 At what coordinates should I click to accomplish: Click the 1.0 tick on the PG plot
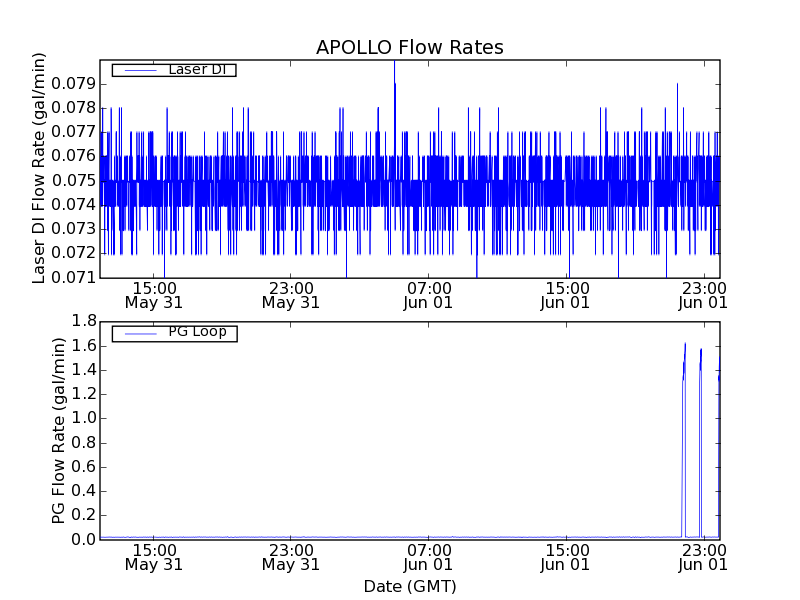click(82, 418)
